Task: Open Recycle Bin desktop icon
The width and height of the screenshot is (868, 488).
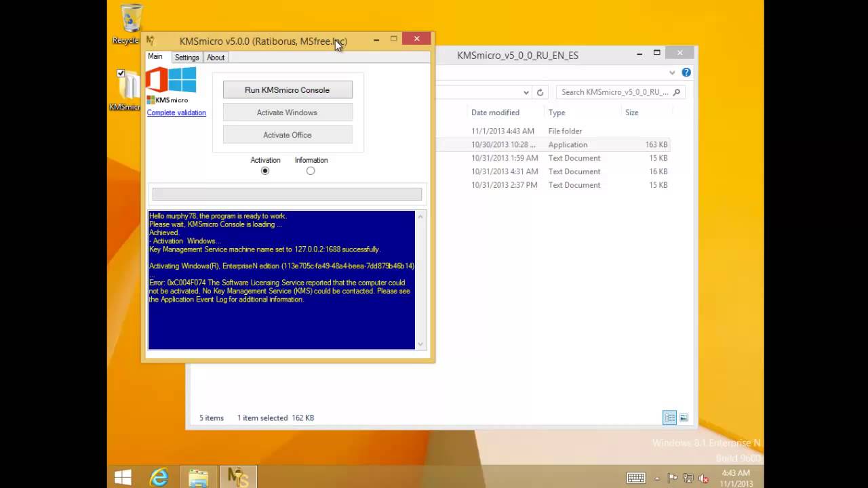Action: (x=130, y=24)
